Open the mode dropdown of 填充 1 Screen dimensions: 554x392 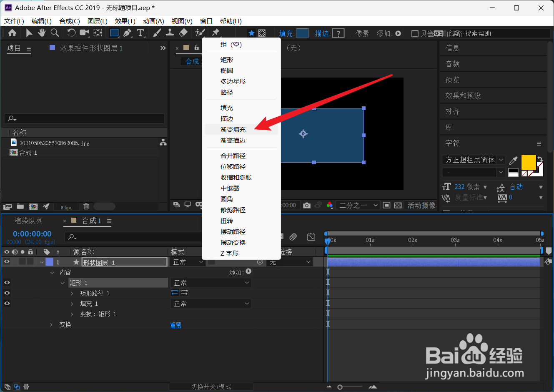click(x=211, y=304)
